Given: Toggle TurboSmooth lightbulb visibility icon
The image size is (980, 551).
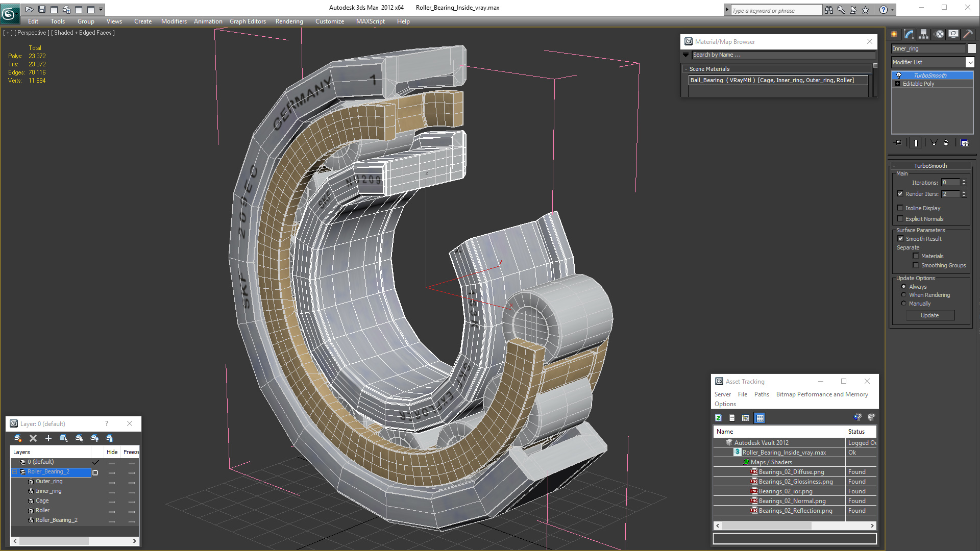Looking at the screenshot, I should pyautogui.click(x=899, y=76).
